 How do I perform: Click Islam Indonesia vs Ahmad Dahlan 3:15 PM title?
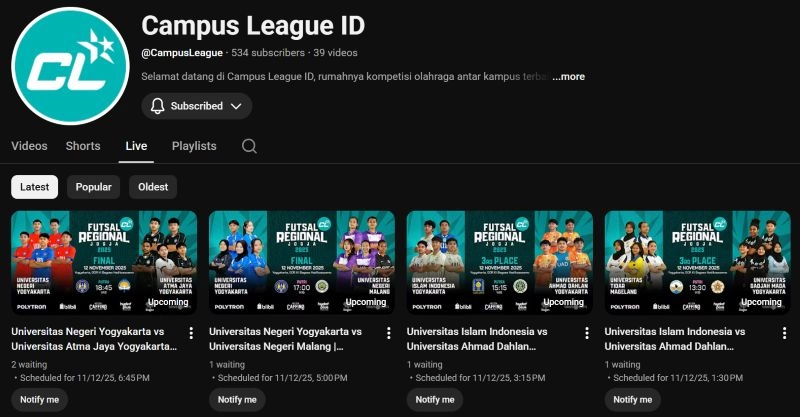477,339
